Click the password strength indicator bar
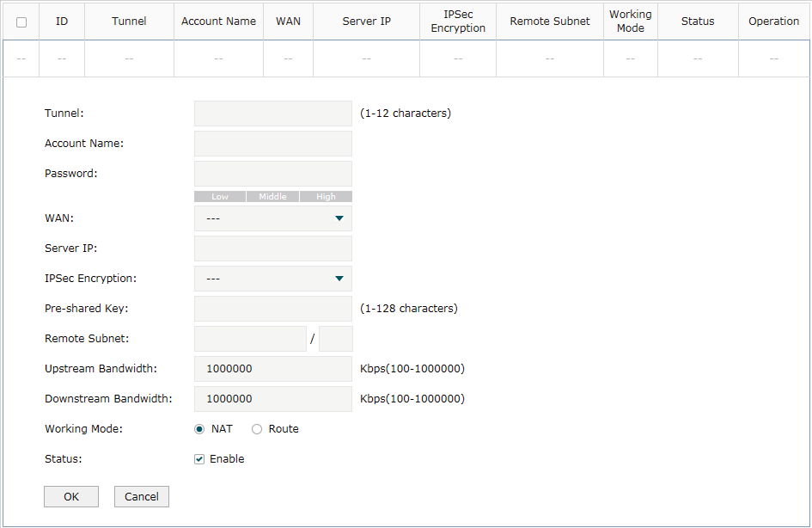Viewport: 812px width, 528px height. (x=273, y=196)
